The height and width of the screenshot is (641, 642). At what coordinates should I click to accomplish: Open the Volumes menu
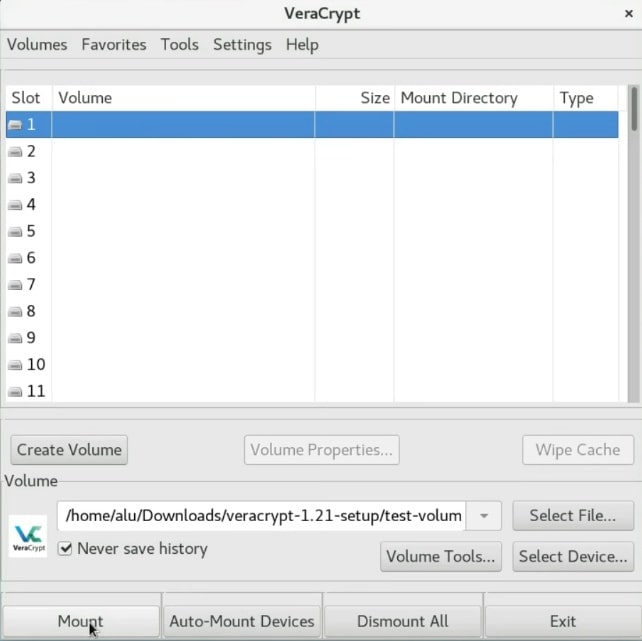37,45
